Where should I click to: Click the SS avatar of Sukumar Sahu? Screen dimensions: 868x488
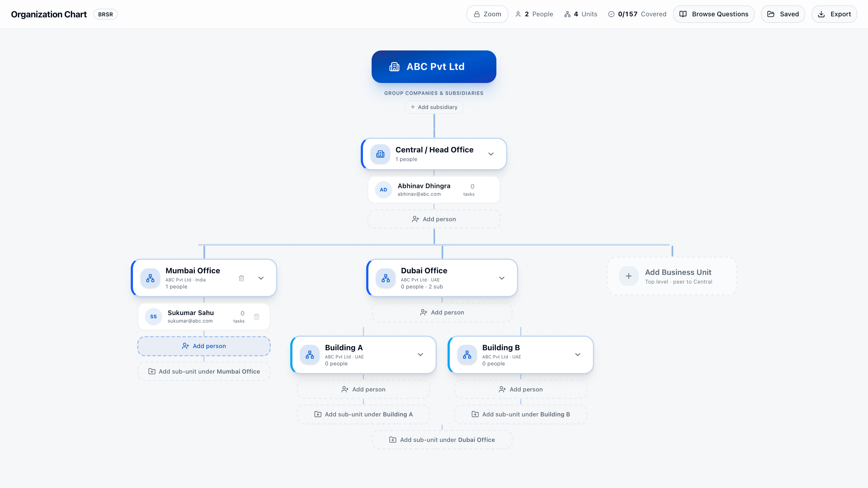(x=153, y=317)
